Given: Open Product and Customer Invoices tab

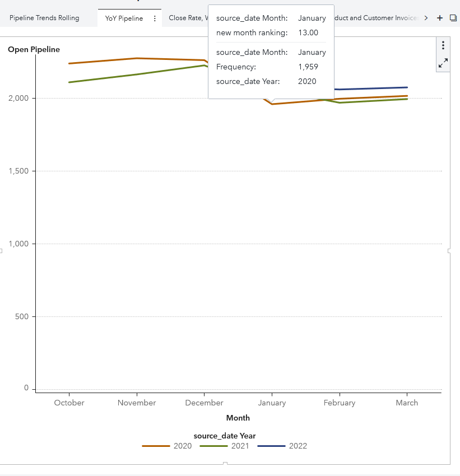Looking at the screenshot, I should [x=375, y=18].
